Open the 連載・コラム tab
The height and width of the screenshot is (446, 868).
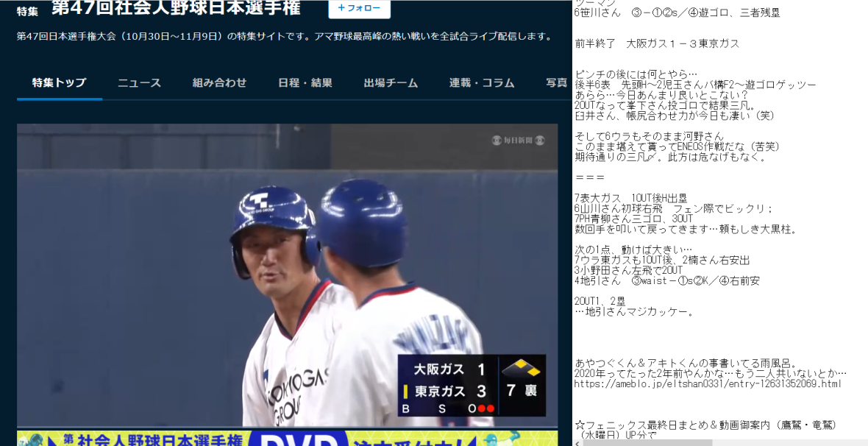pyautogui.click(x=482, y=83)
